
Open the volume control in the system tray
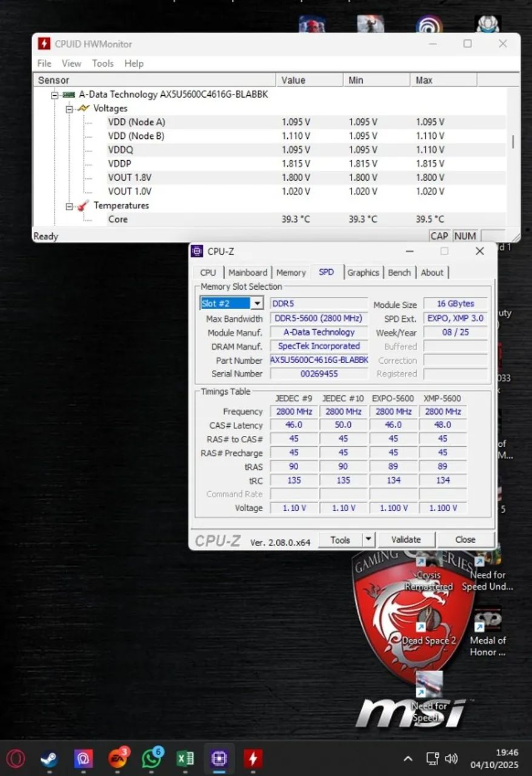pos(452,758)
